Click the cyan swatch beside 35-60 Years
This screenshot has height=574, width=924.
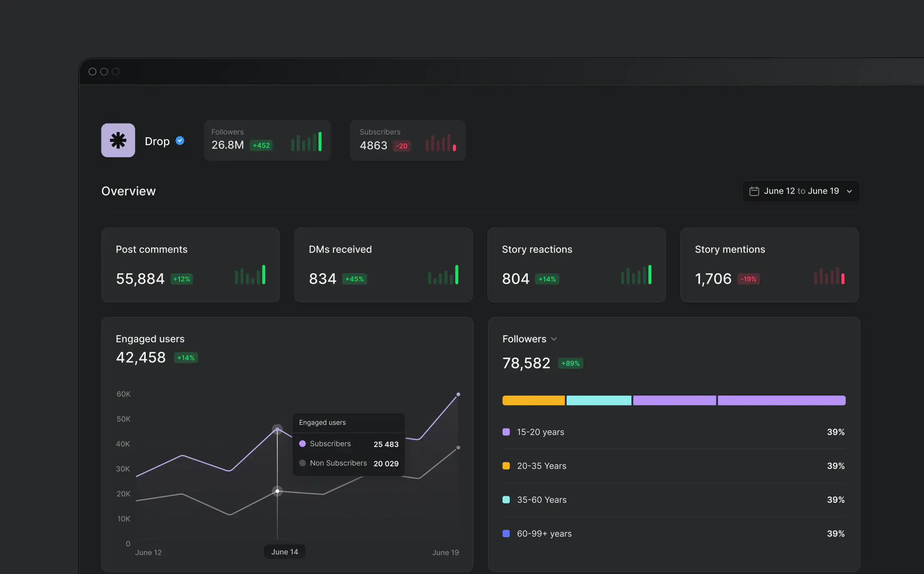pyautogui.click(x=506, y=500)
